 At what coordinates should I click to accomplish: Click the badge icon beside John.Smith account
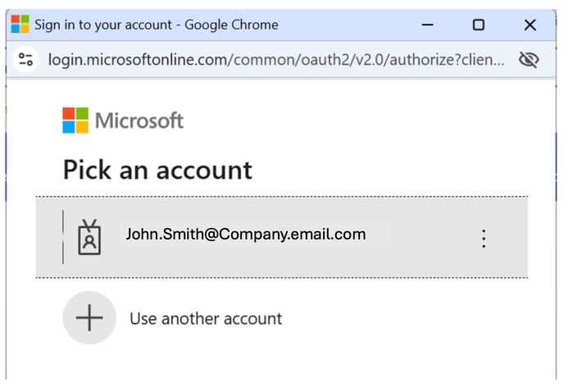pos(89,237)
